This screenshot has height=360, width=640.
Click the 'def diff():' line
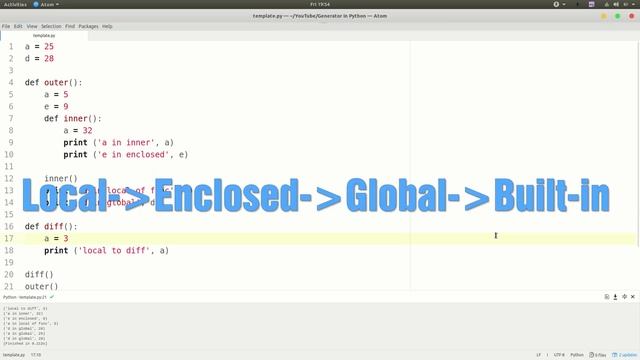51,227
